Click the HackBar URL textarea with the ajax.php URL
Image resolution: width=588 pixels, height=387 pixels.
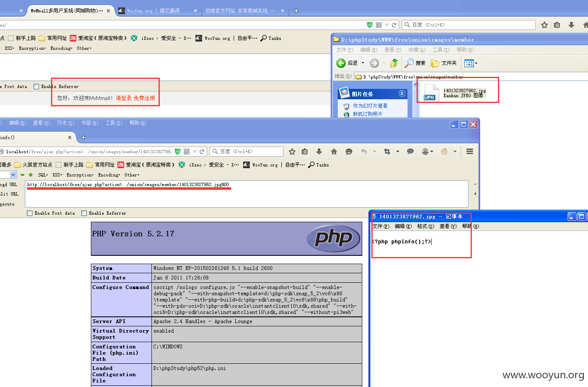click(x=246, y=194)
